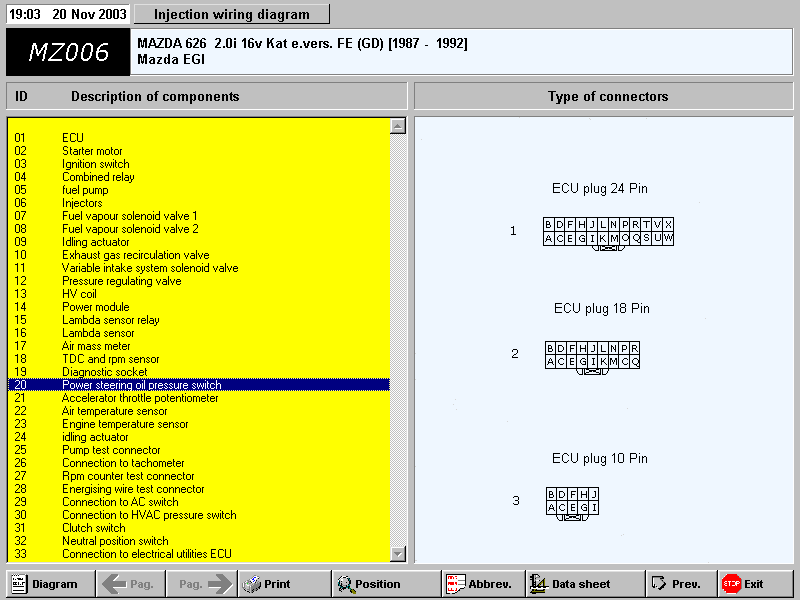Select Rpm counter test connector
Screen dimensions: 800x600
click(199, 476)
